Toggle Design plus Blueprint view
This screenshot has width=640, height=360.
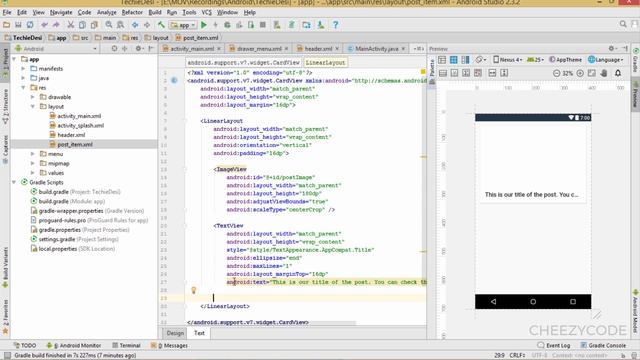[465, 60]
